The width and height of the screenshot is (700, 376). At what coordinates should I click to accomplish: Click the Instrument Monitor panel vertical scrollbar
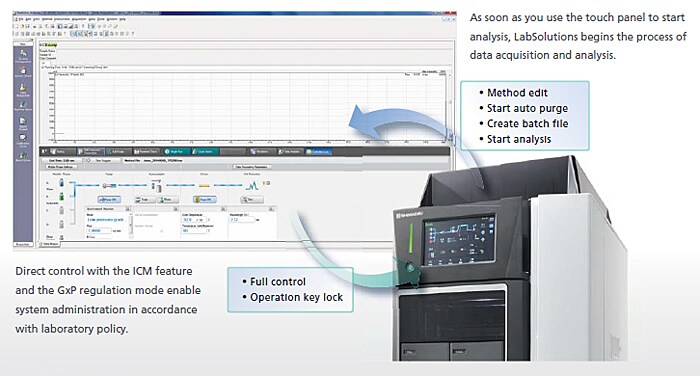click(131, 223)
